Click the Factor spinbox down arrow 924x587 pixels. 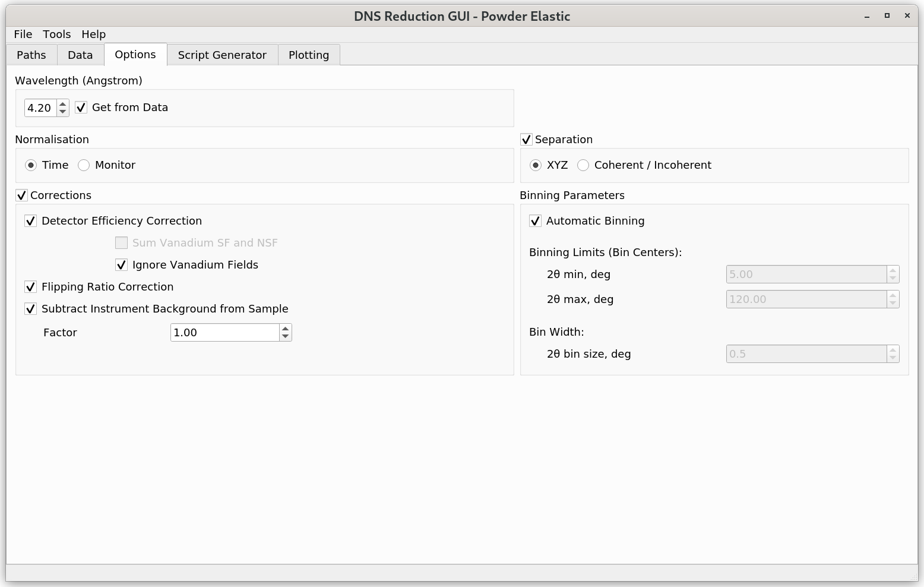point(286,336)
